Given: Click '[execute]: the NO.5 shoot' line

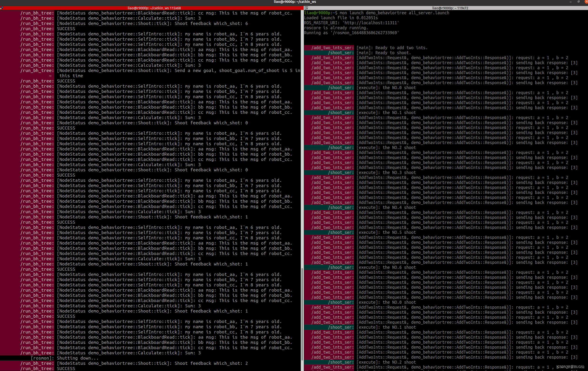Looking at the screenshot, I should click(x=386, y=232).
